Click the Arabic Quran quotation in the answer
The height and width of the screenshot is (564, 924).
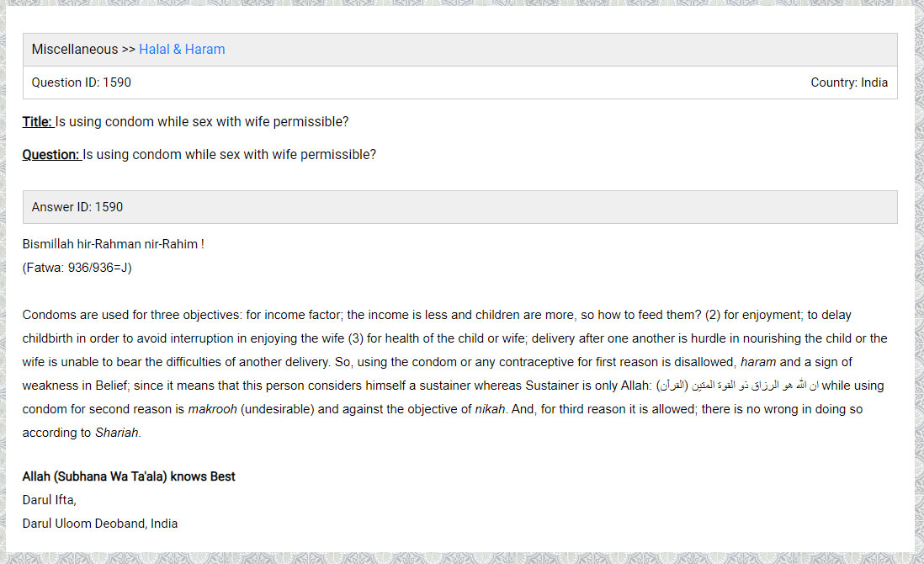(737, 386)
